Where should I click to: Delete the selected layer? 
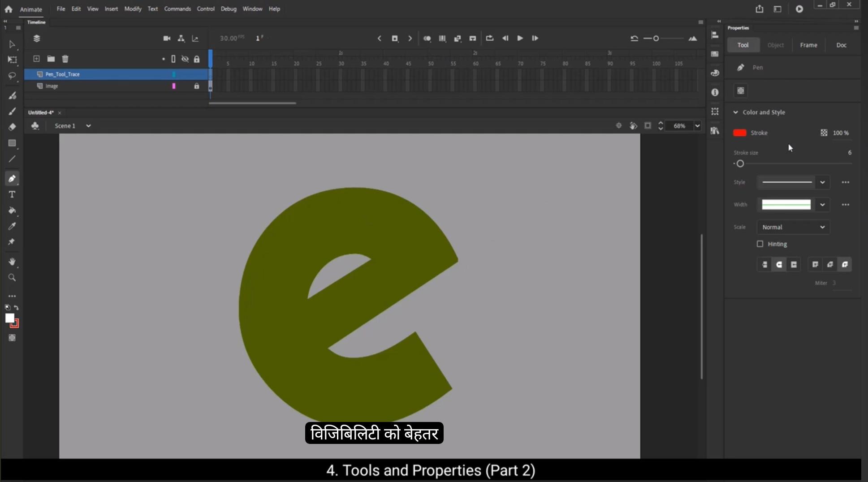[x=65, y=59]
